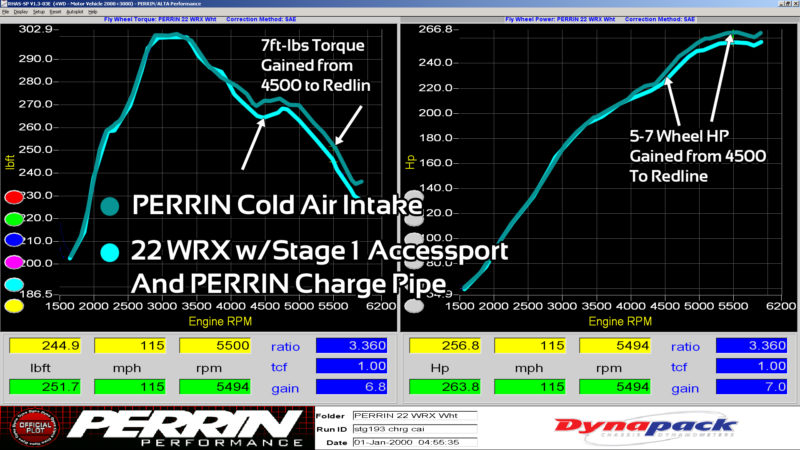Screen dimensions: 800x450
Task: Click the power gain value 7.0
Action: click(x=751, y=387)
